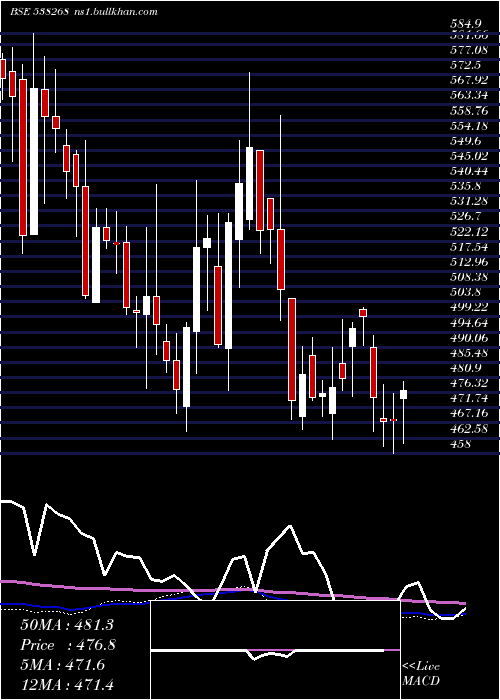The image size is (500, 700).
Task: Click inside the MACD inset panel
Action: (276, 650)
